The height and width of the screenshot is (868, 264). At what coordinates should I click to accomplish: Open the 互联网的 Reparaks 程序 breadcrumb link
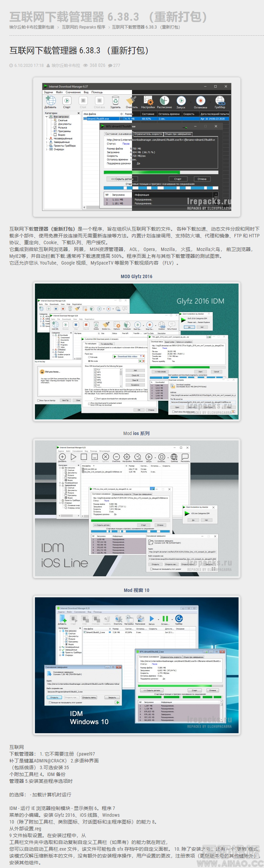point(83,27)
